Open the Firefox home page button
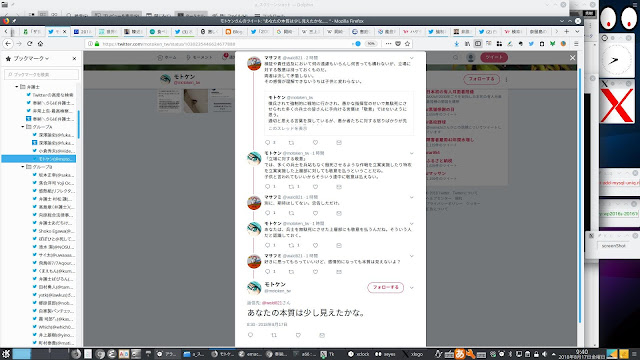Screen dimensions: 640x360 click(40, 44)
